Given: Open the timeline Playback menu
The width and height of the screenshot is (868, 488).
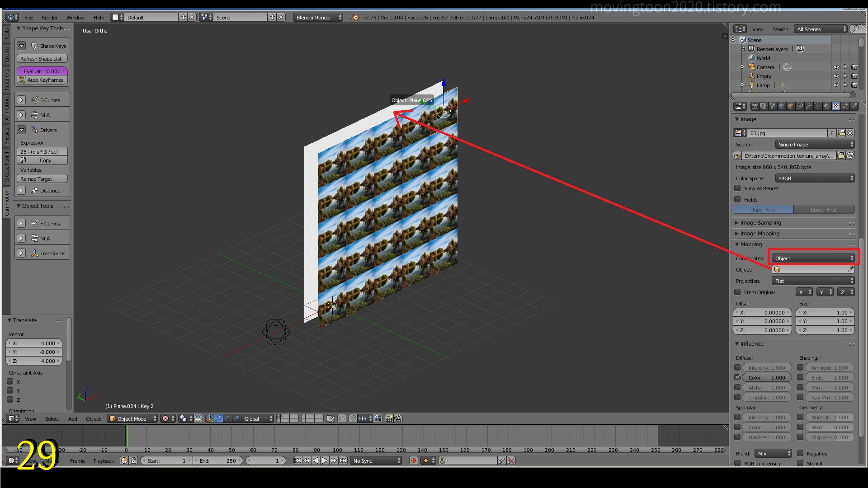Looking at the screenshot, I should click(x=104, y=460).
